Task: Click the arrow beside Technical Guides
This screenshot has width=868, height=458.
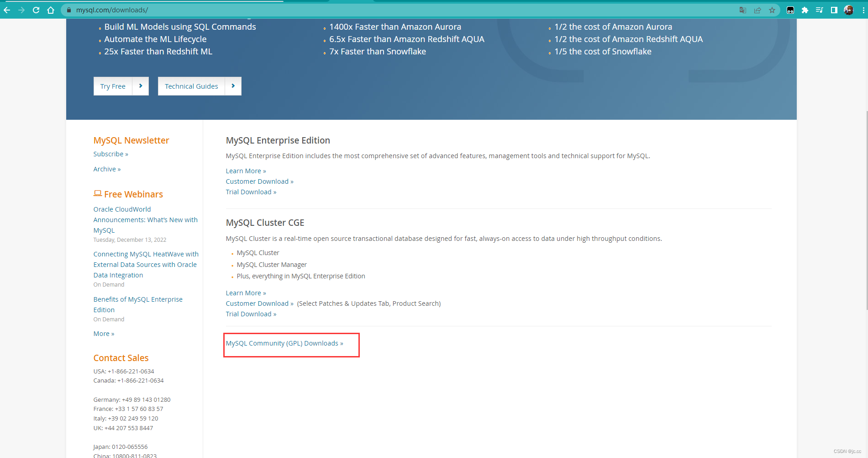Action: [x=233, y=86]
